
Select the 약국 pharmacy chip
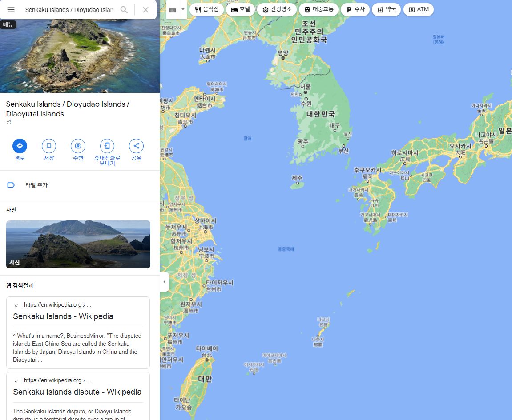pos(386,9)
